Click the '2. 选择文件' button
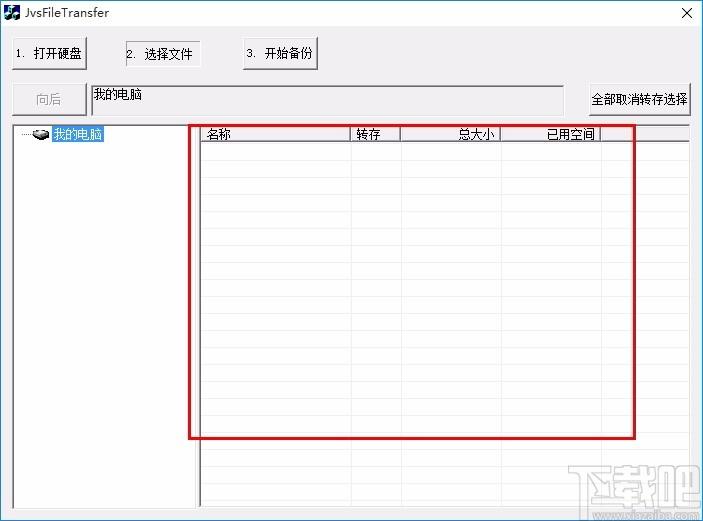703x521 pixels. pos(163,54)
